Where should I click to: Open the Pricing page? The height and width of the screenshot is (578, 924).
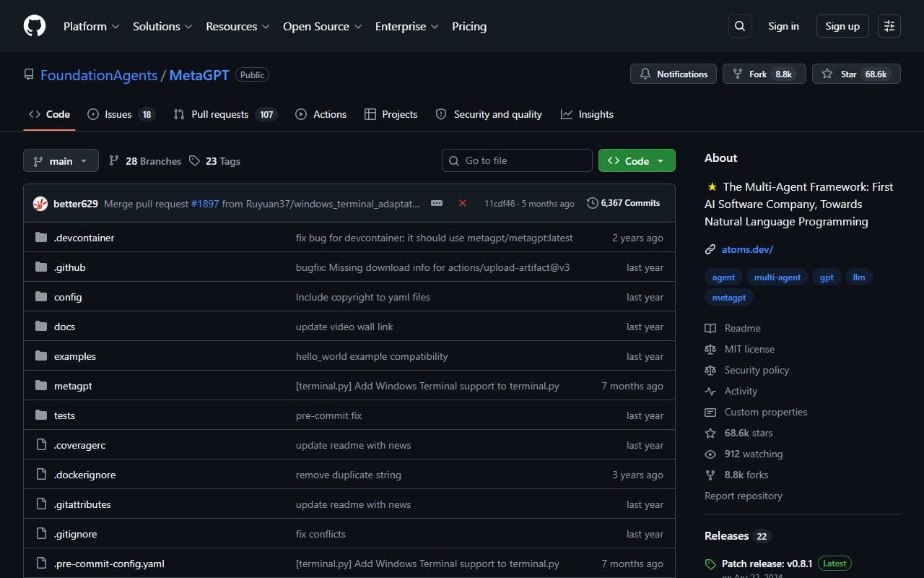tap(469, 26)
